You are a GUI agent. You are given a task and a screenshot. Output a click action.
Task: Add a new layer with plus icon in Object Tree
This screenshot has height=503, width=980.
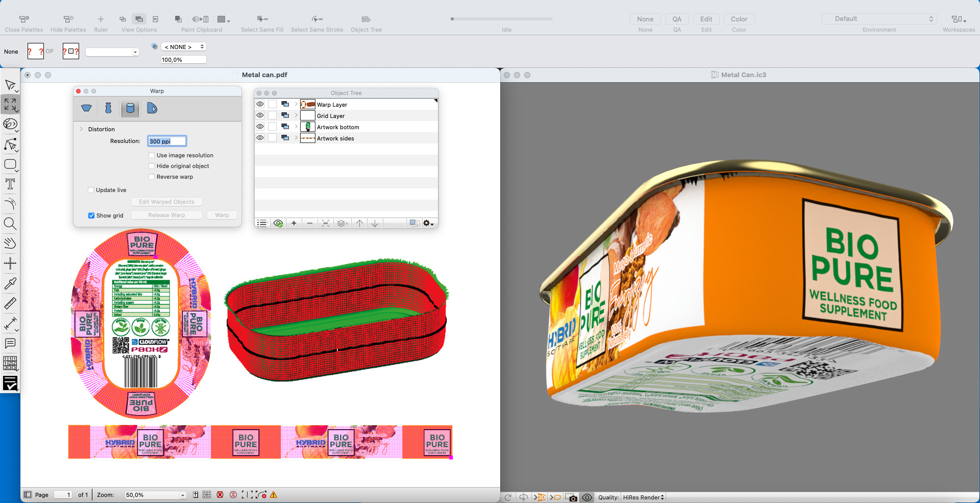point(293,223)
